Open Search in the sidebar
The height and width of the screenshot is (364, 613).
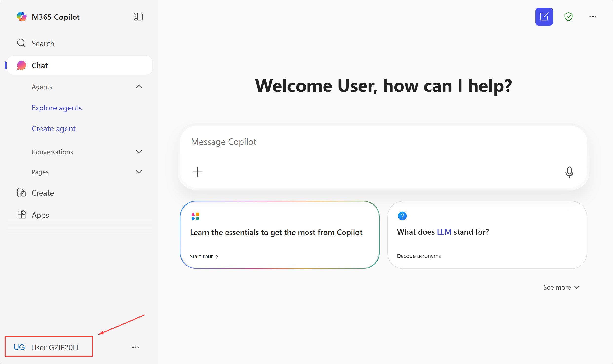(x=43, y=43)
